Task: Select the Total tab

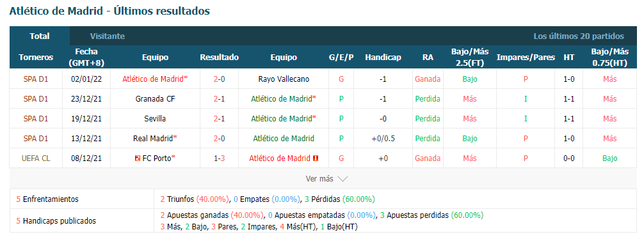Action: click(x=40, y=36)
